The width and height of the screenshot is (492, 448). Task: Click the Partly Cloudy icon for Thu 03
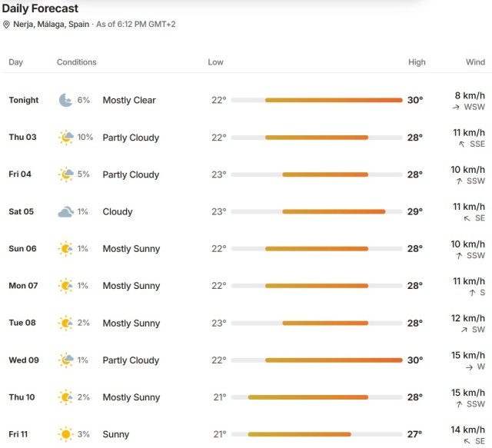pos(66,138)
